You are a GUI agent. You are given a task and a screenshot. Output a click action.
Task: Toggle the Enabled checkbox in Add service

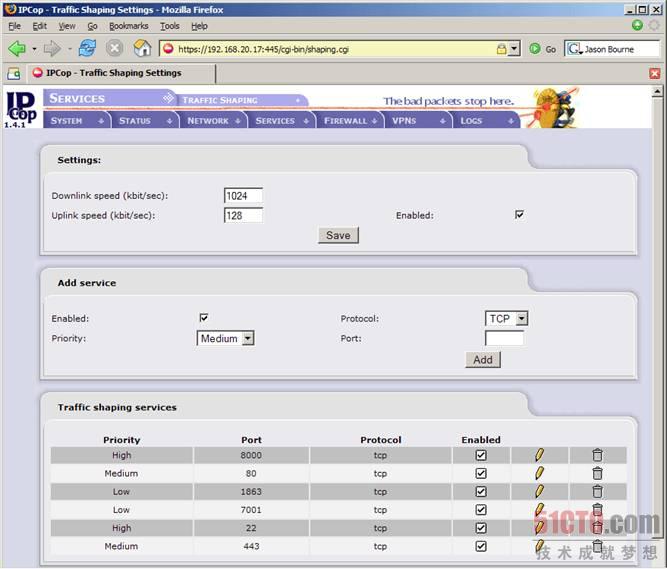(204, 318)
